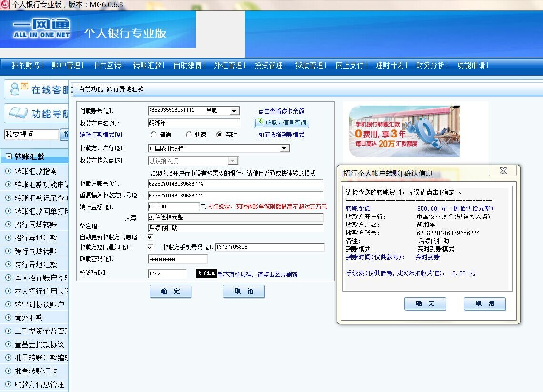
Task: Click the bullet icon beside 批量转账汇款
Action: coord(8,371)
